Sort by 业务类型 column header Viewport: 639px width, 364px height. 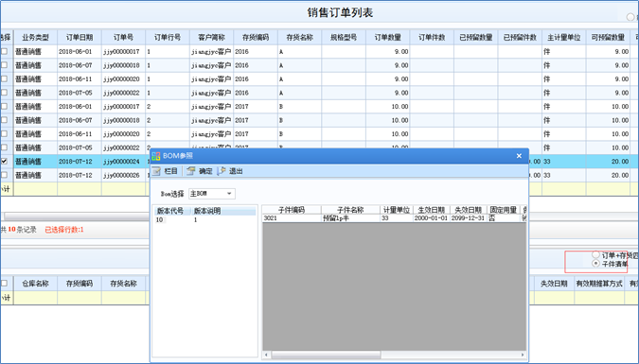[x=35, y=38]
